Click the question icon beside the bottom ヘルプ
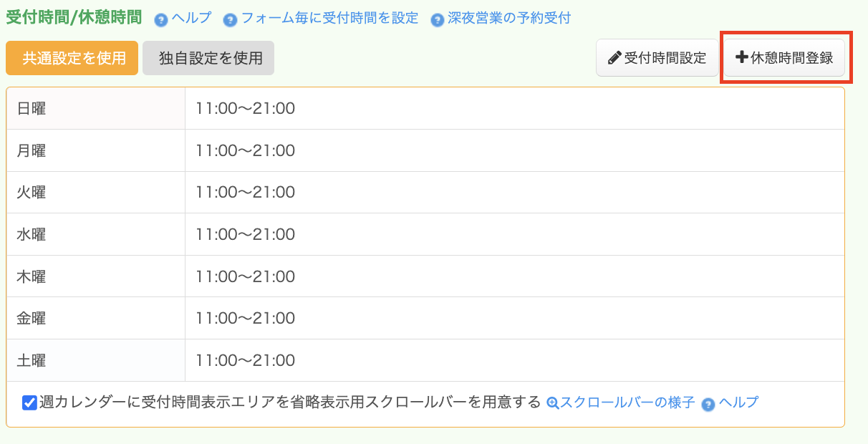The image size is (868, 444). [x=708, y=405]
